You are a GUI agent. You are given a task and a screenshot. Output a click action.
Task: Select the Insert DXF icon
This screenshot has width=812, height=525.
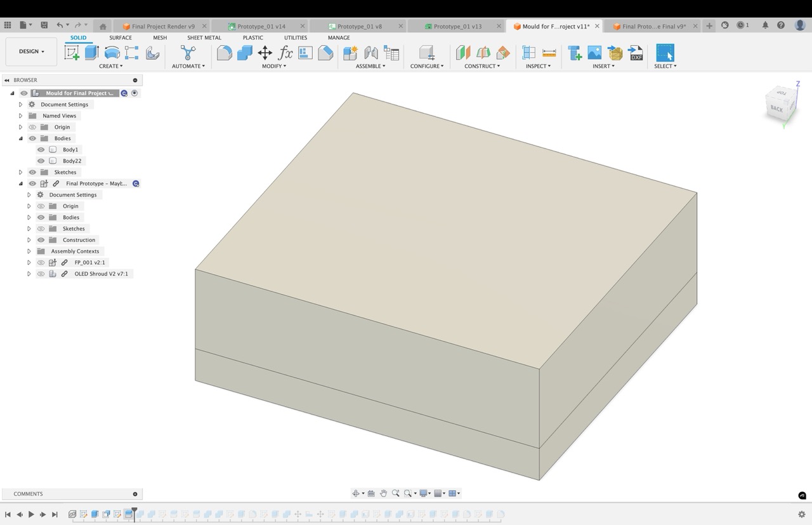click(x=636, y=53)
